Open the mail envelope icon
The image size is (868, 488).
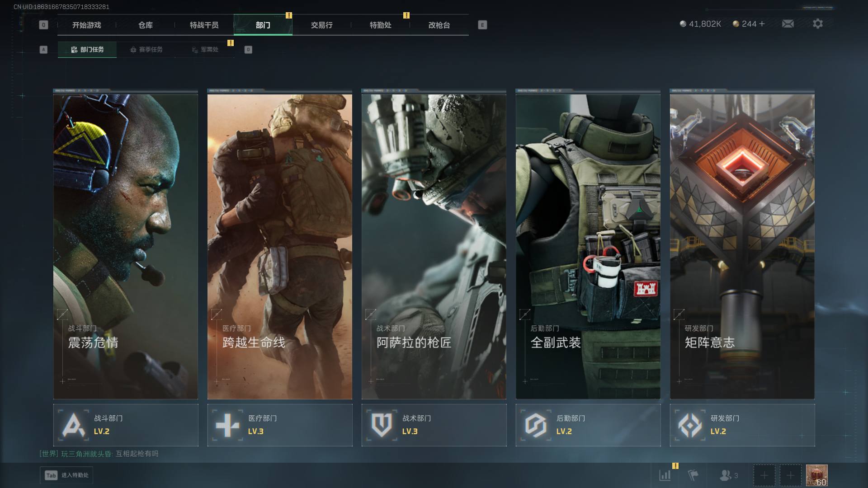(x=788, y=23)
